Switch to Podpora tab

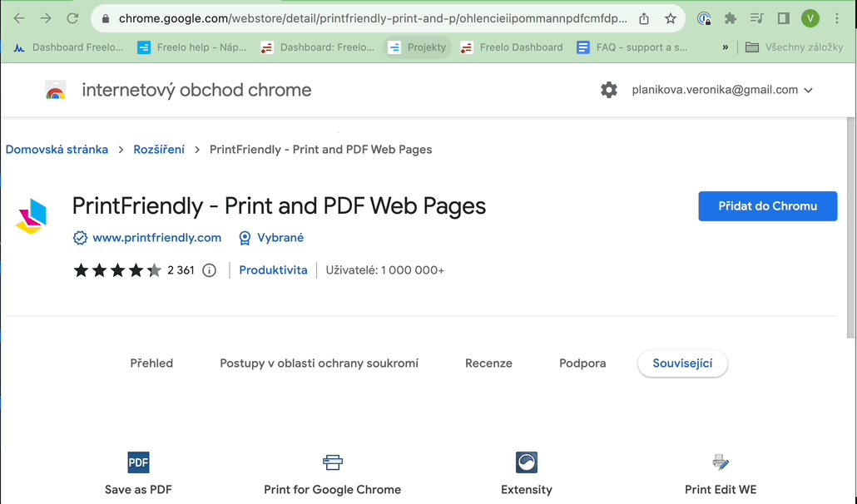coord(582,363)
